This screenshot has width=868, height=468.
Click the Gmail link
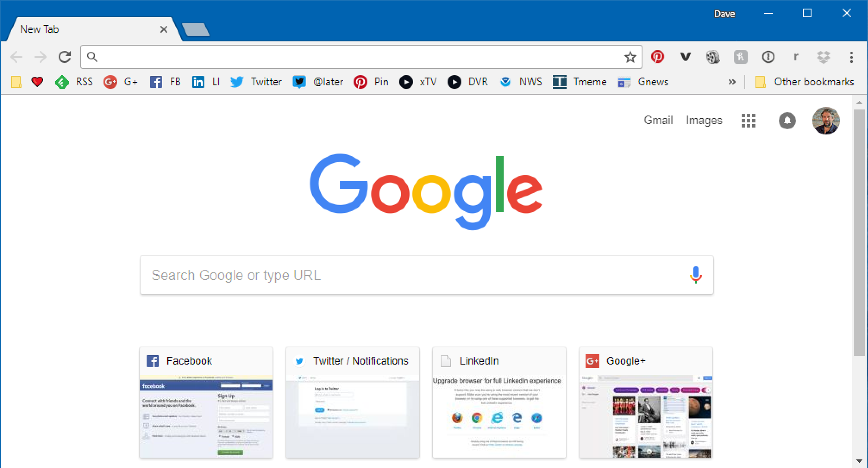point(658,121)
